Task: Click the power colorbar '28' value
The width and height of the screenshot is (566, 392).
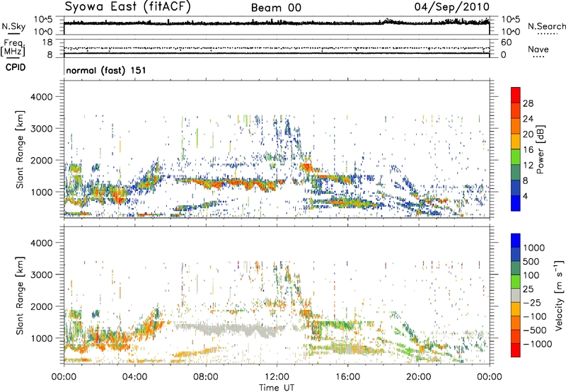Action: click(528, 103)
